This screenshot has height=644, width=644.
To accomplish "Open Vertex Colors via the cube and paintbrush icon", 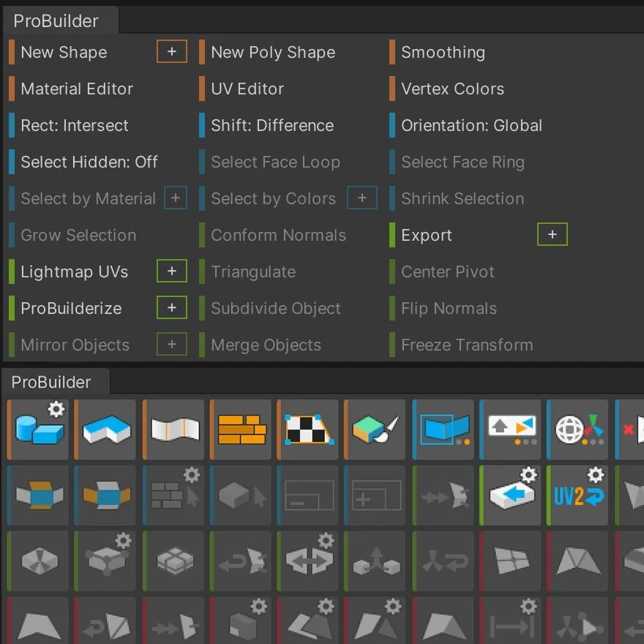I will pos(375,429).
